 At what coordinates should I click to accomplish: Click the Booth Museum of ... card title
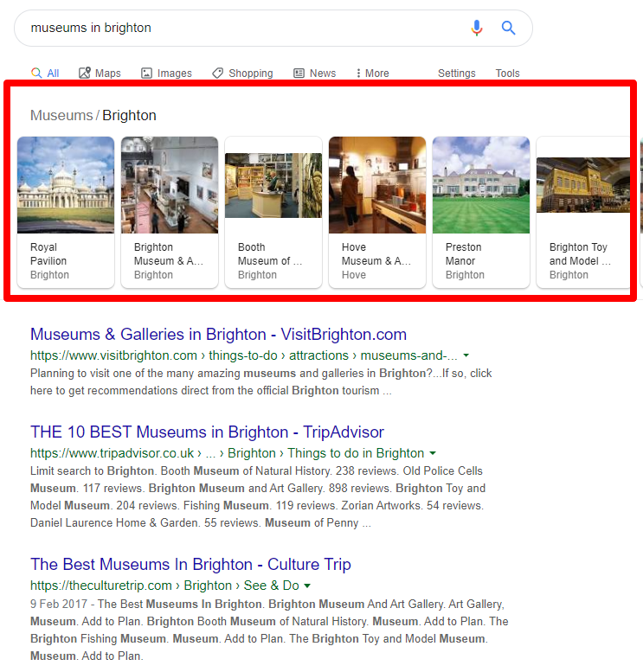[270, 254]
